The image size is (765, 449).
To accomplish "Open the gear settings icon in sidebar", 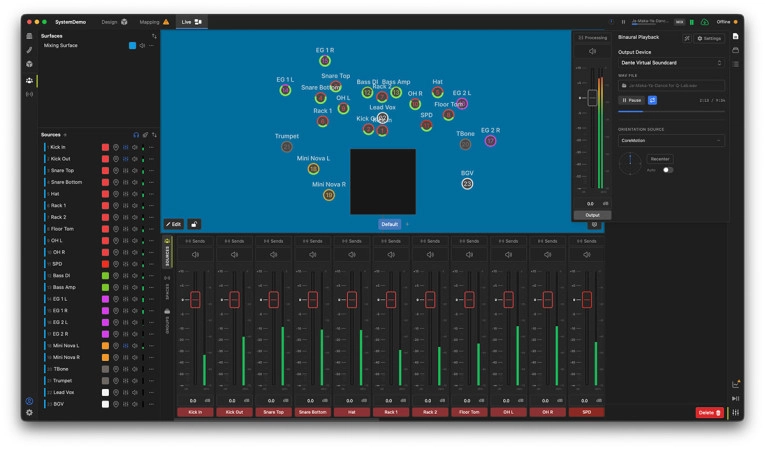I will coord(29,413).
